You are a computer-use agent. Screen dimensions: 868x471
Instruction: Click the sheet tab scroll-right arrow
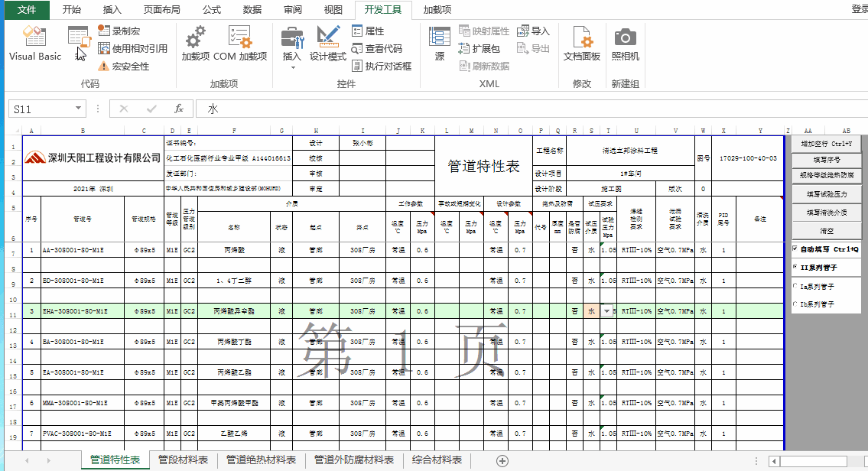point(49,460)
